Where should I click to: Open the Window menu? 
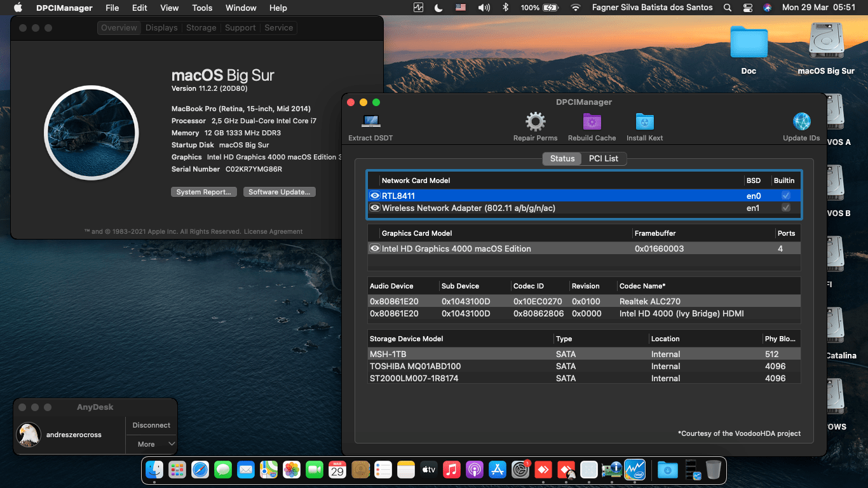tap(241, 8)
